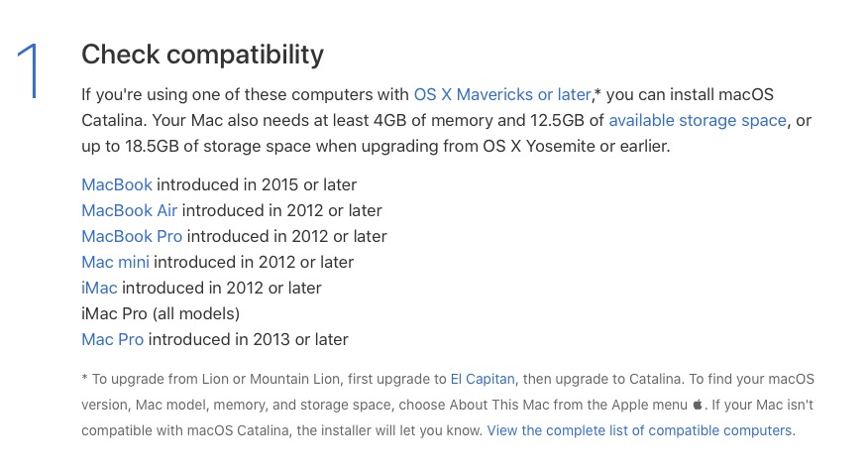Open the MacBook Pro link

pos(132,236)
